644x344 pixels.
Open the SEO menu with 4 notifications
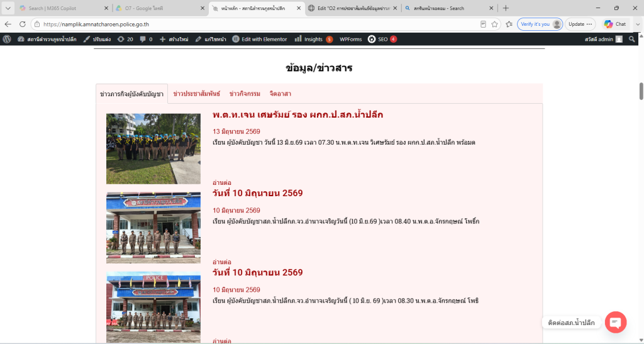(x=382, y=39)
